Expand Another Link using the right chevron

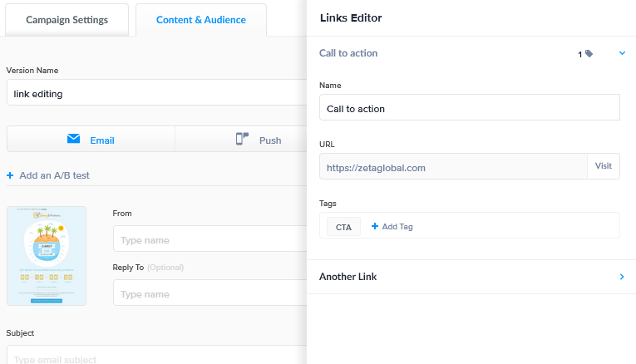click(621, 277)
